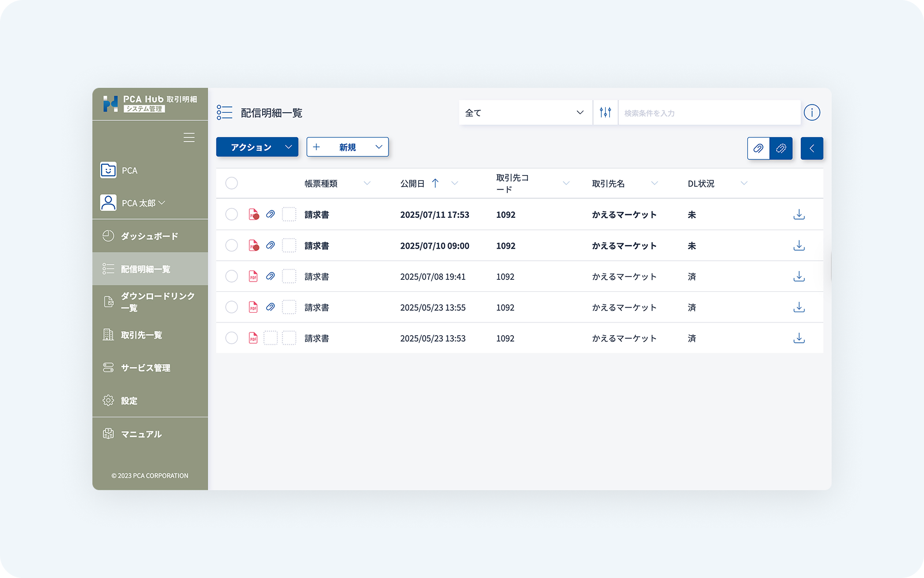The width and height of the screenshot is (924, 578).
Task: Open the 取引先名 column filter chevron
Action: coord(654,183)
